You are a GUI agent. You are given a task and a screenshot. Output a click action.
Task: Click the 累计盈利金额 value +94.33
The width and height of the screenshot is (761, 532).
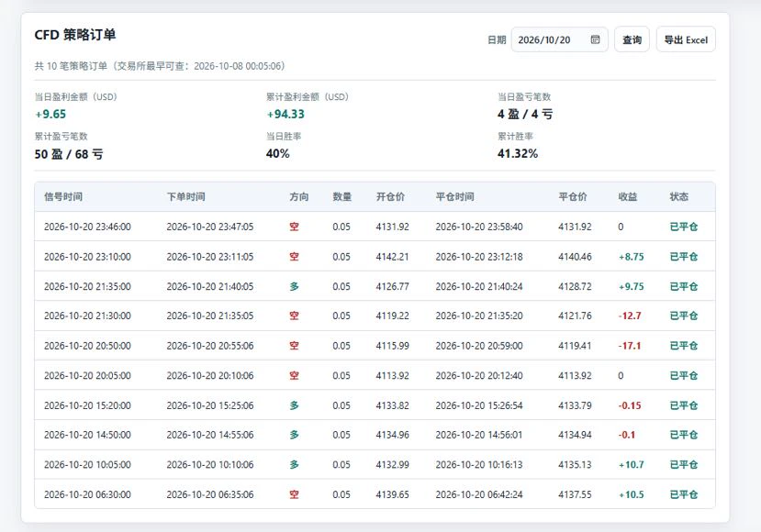(x=285, y=115)
